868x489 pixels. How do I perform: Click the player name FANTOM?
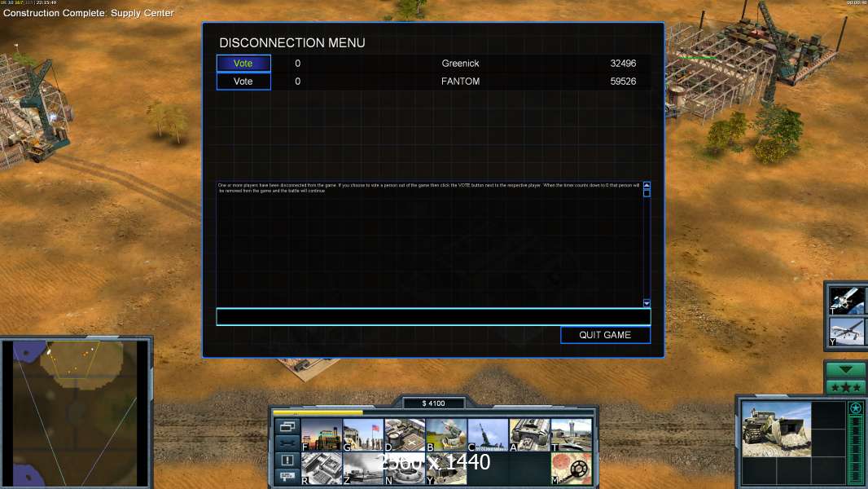460,81
